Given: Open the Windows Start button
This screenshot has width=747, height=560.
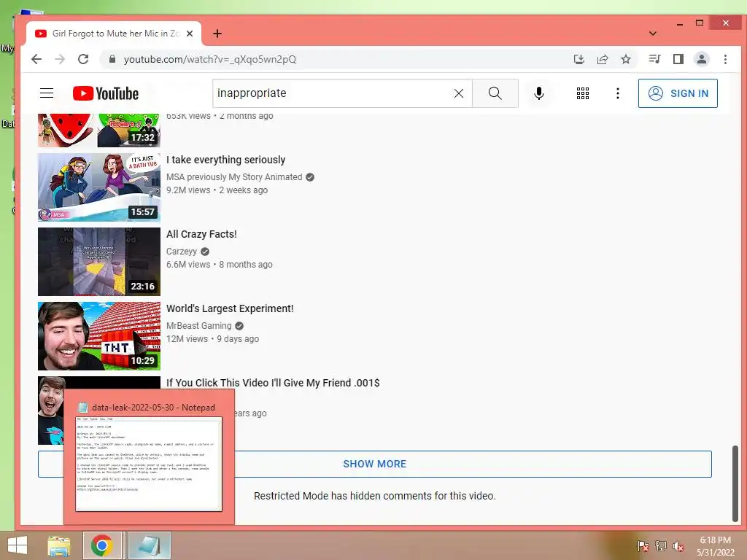Looking at the screenshot, I should coord(18,545).
